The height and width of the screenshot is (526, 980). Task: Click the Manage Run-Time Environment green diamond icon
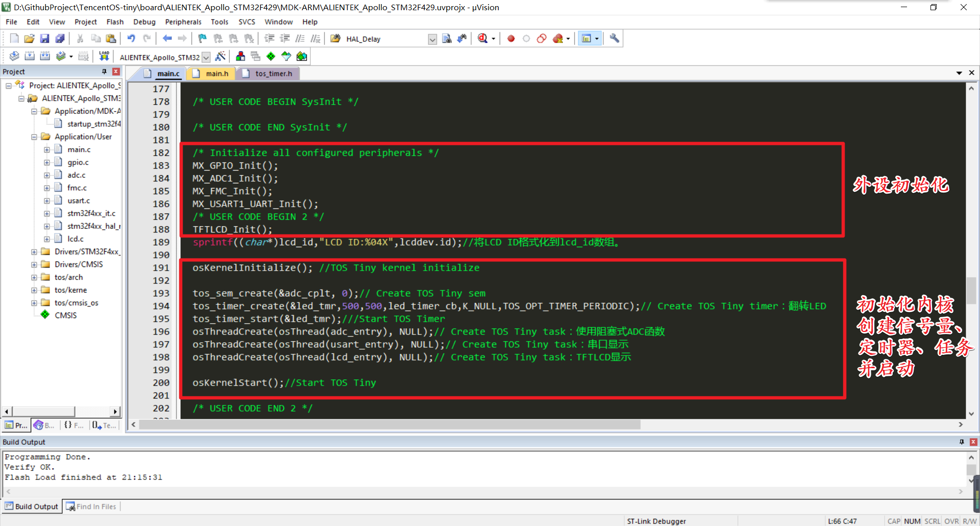point(271,56)
